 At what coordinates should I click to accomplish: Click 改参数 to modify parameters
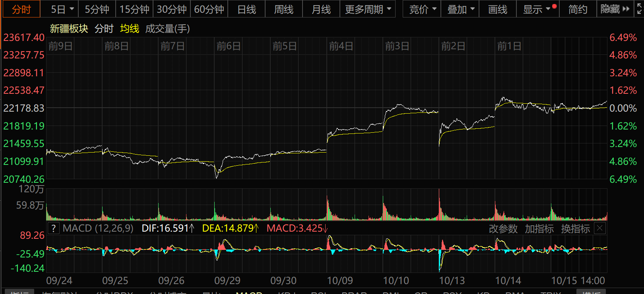503,229
